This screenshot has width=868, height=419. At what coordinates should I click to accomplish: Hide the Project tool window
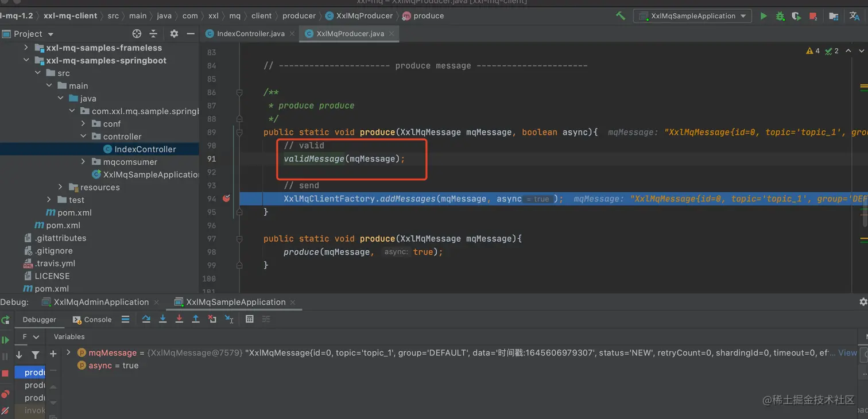point(191,34)
